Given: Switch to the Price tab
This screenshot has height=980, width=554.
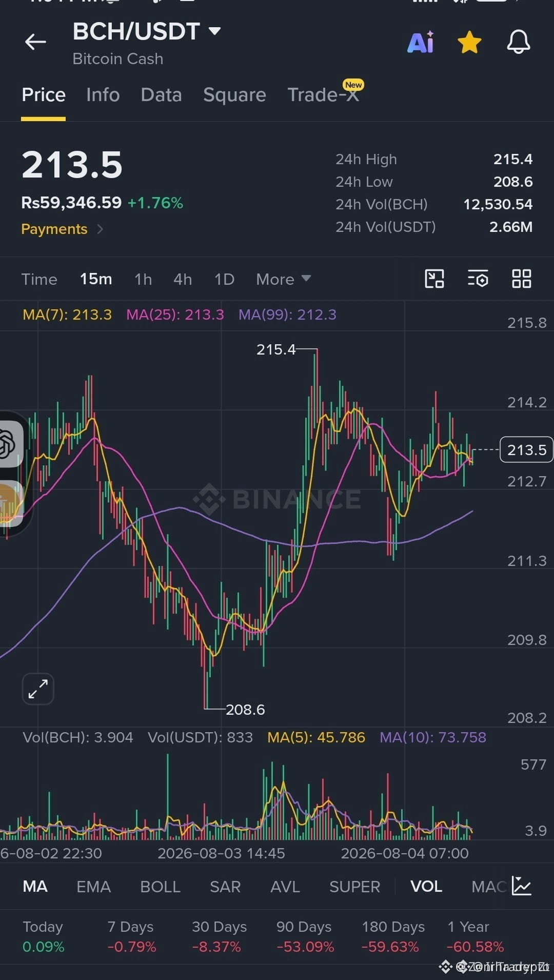Looking at the screenshot, I should click(x=44, y=95).
